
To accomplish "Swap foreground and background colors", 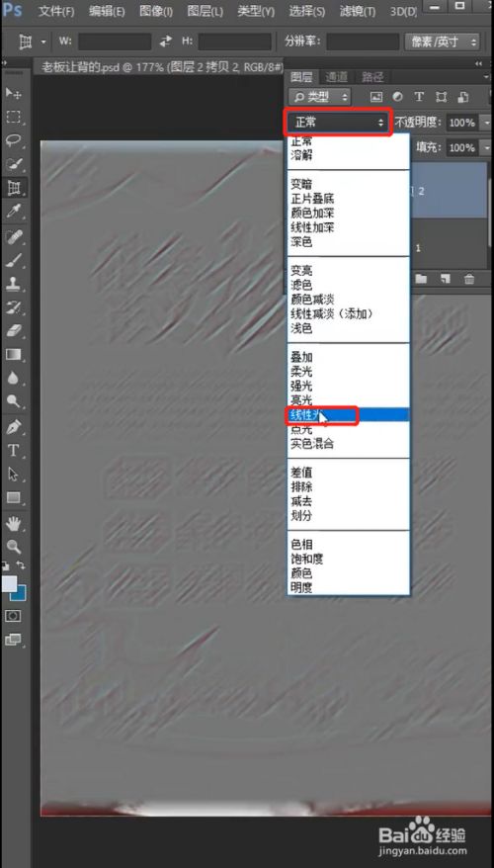I will tap(22, 565).
